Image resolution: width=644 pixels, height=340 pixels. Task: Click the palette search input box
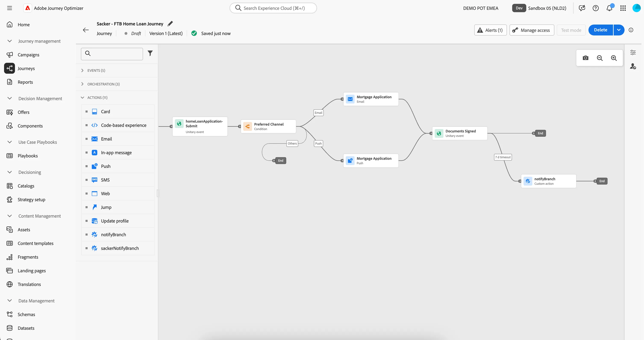[x=112, y=54]
